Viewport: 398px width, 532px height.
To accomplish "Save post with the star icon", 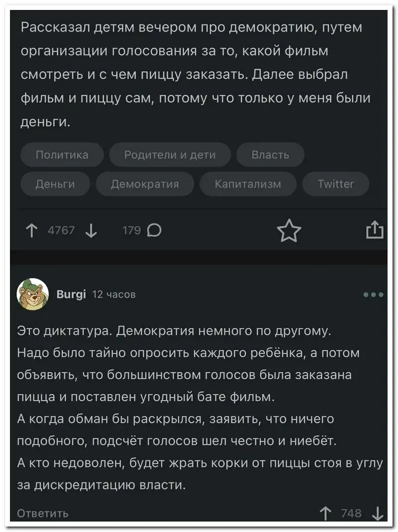I will [x=289, y=231].
